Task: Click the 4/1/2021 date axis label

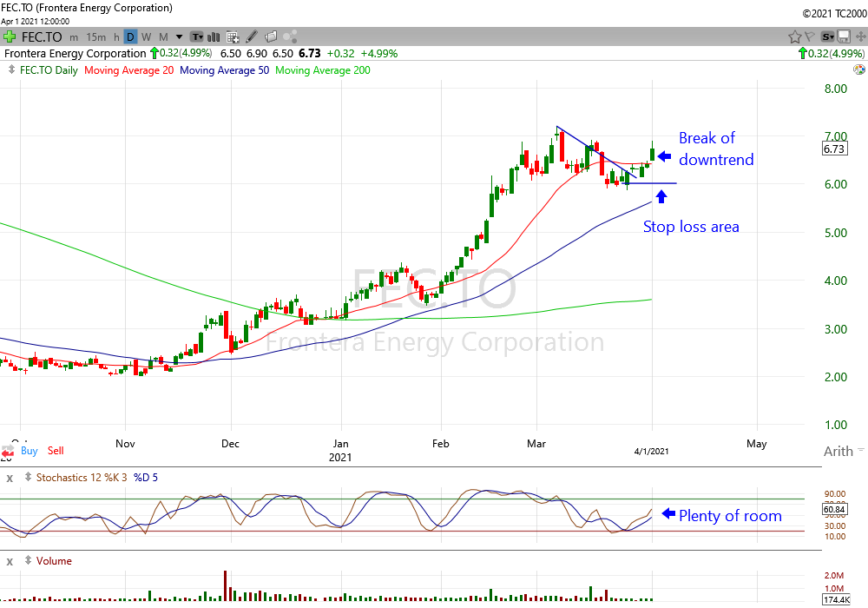Action: click(x=652, y=452)
